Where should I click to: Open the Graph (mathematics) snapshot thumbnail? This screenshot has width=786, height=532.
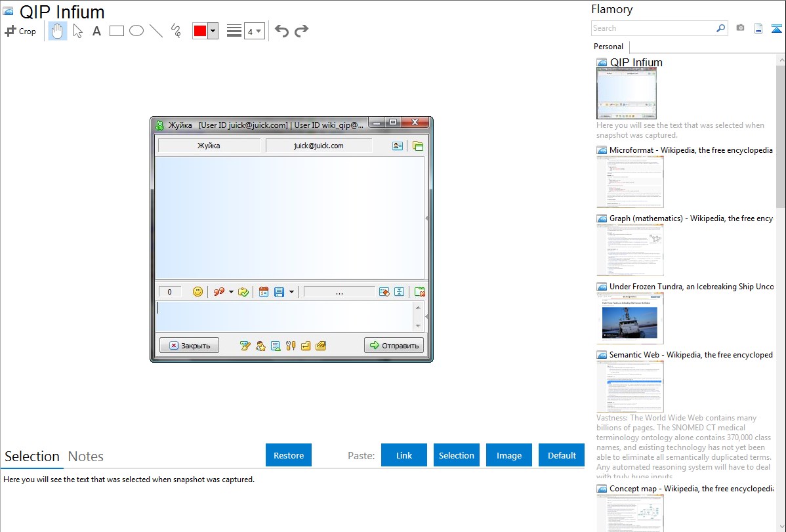(x=630, y=250)
